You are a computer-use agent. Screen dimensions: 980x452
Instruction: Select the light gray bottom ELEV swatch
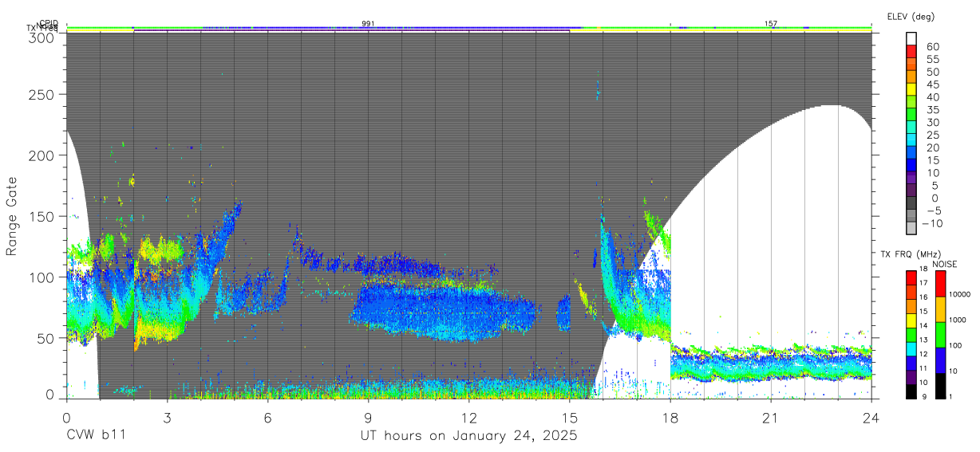click(911, 228)
